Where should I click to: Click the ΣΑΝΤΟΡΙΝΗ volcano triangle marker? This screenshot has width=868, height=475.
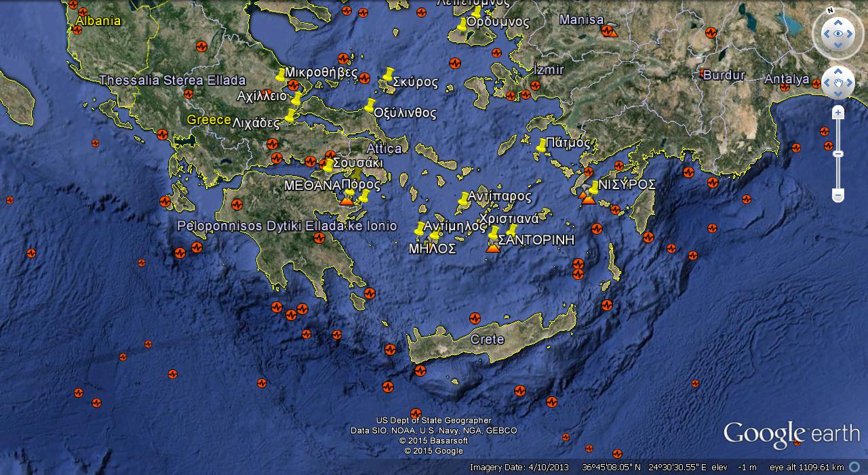pyautogui.click(x=493, y=249)
